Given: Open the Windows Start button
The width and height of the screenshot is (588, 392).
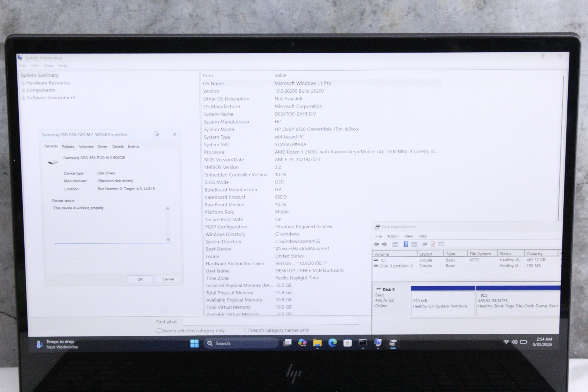Looking at the screenshot, I should click(194, 343).
